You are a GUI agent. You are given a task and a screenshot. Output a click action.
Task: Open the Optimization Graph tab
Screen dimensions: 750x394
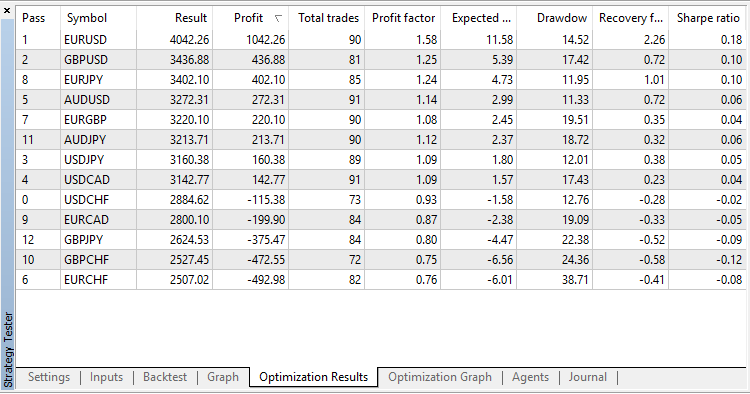pyautogui.click(x=440, y=377)
